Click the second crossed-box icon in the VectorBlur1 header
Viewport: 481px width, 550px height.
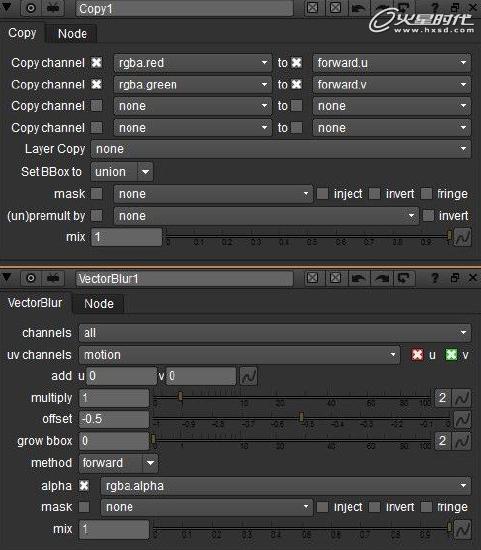click(335, 279)
